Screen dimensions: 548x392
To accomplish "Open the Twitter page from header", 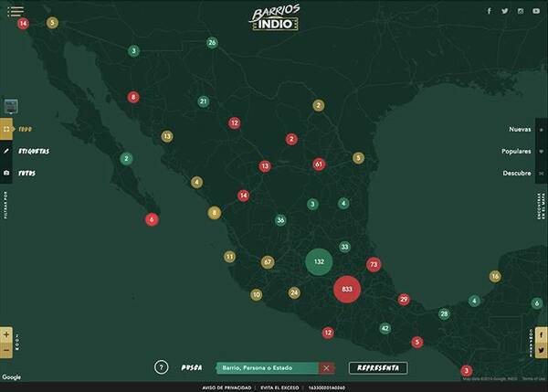I will [x=505, y=11].
